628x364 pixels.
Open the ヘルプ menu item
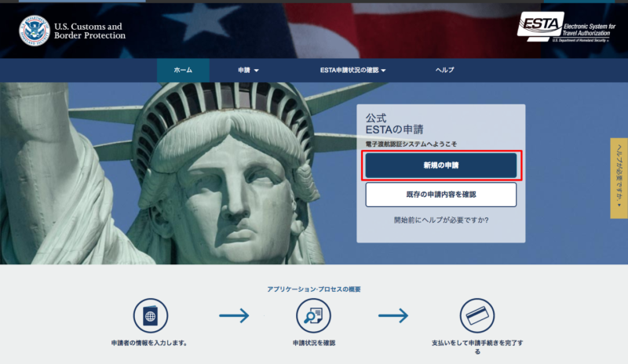[444, 70]
